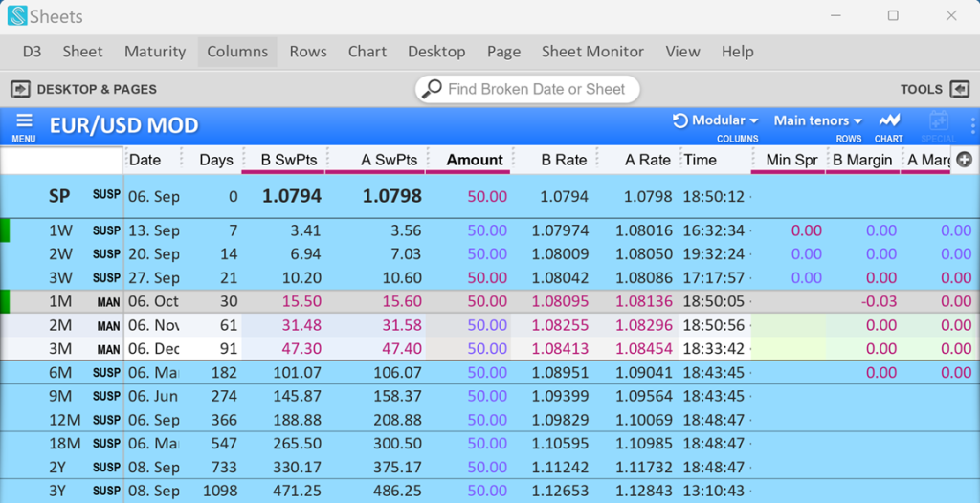This screenshot has width=980, height=503.
Task: Toggle the SUSP status on 6M row
Action: coord(106,373)
